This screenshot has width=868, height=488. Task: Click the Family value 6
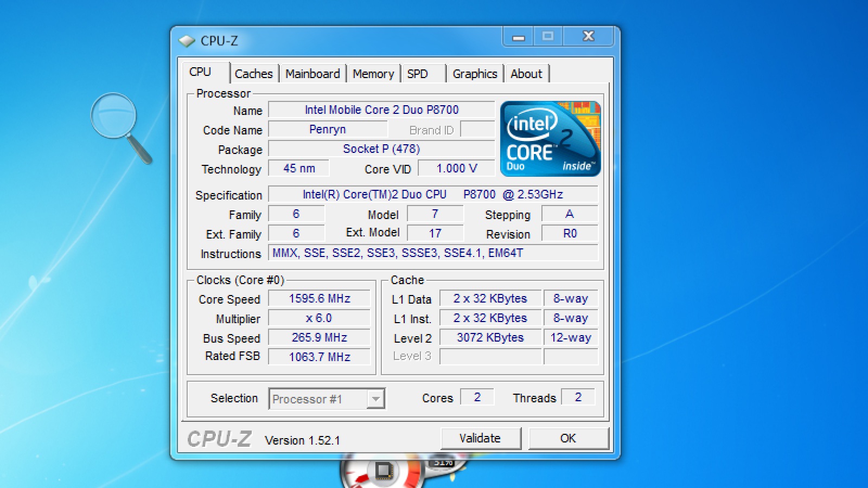296,214
